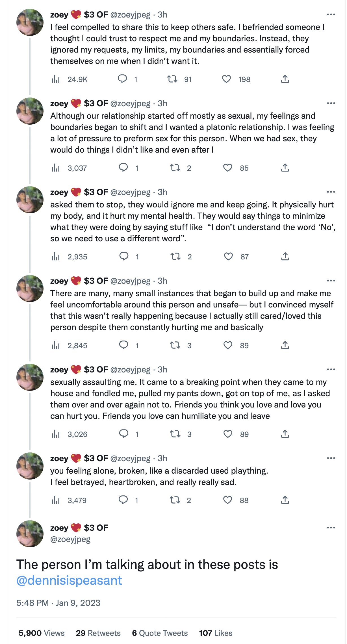Like the tweet with 88 likes
This screenshot has width=347, height=644.
(228, 500)
